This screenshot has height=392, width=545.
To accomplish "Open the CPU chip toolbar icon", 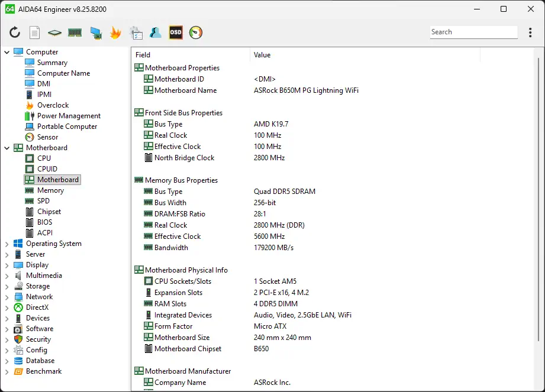I will pyautogui.click(x=54, y=33).
